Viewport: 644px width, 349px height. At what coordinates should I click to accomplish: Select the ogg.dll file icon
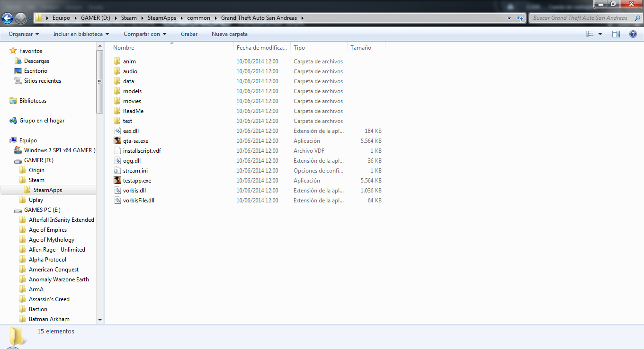point(117,161)
